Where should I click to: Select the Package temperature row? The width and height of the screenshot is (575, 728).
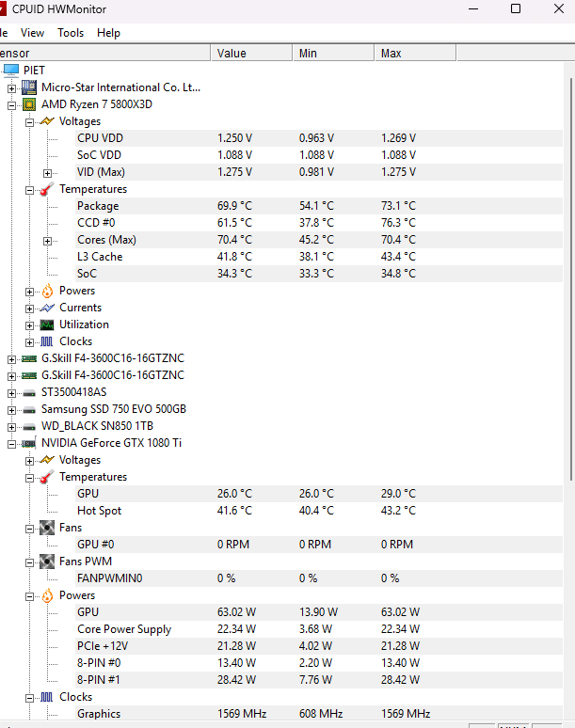pos(319,206)
